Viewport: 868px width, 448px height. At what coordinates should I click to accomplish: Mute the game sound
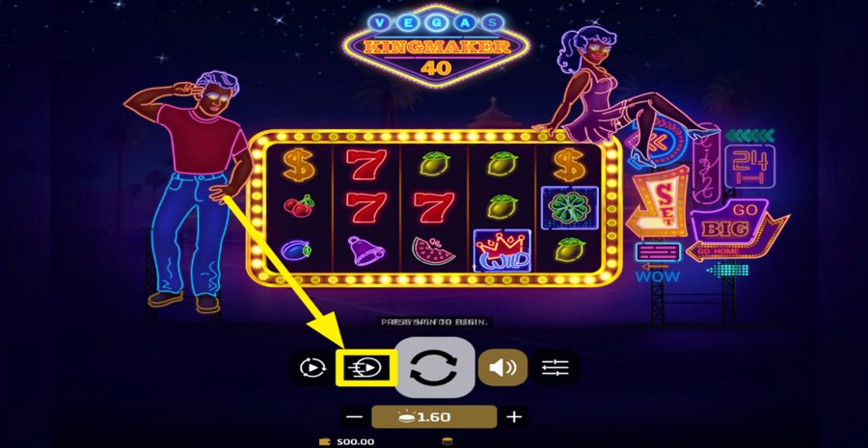click(502, 367)
